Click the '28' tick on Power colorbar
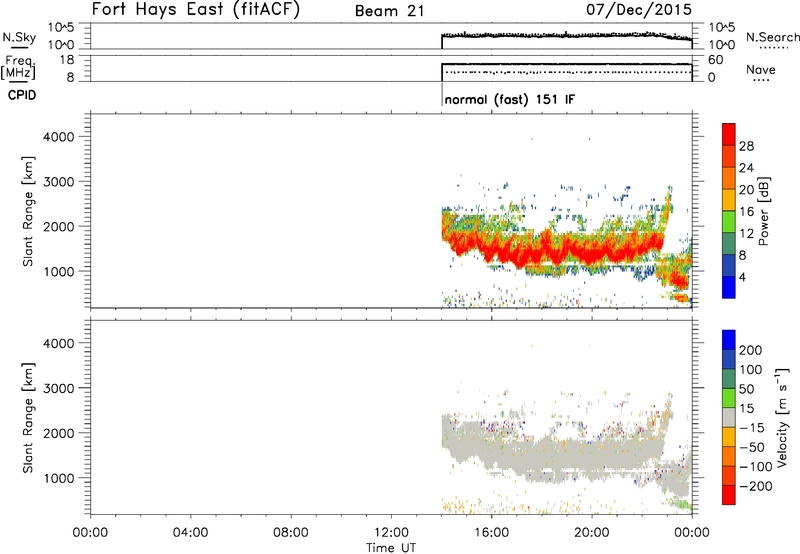 (x=746, y=146)
